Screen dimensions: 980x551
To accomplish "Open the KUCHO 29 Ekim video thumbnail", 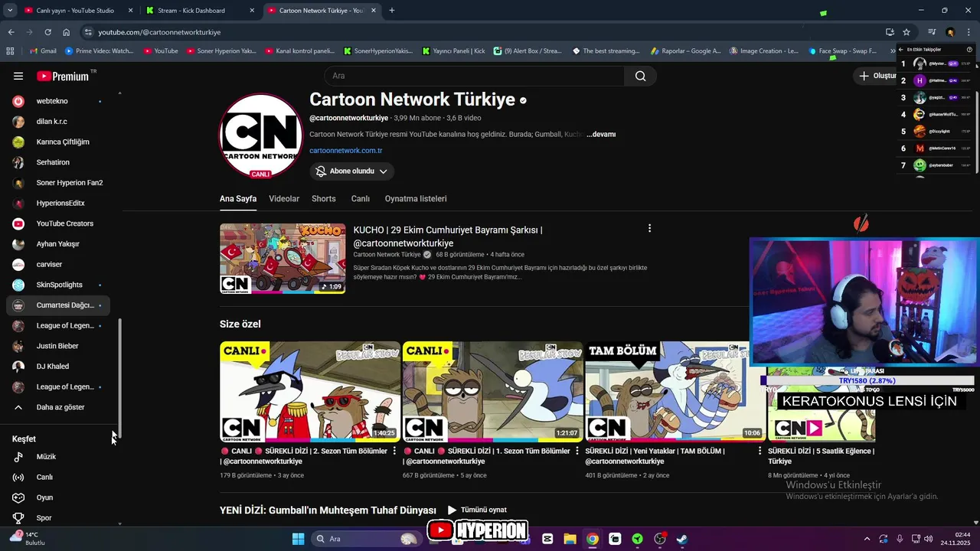I will (x=283, y=259).
